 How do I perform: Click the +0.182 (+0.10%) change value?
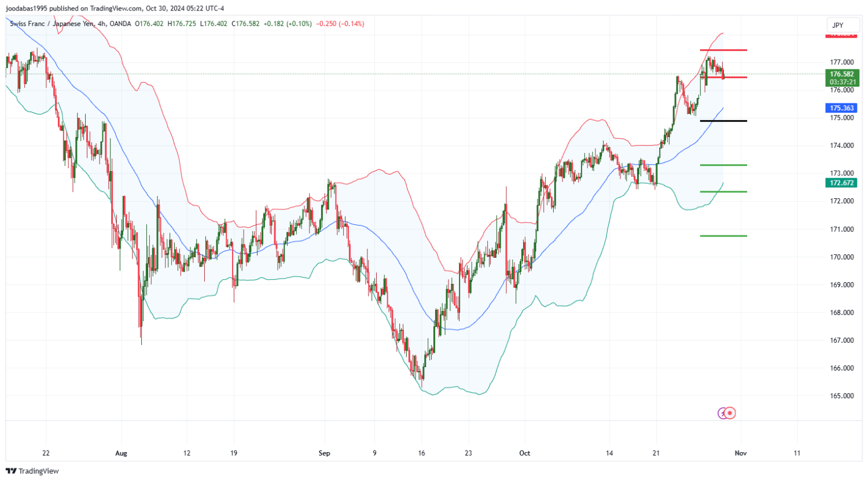click(288, 24)
